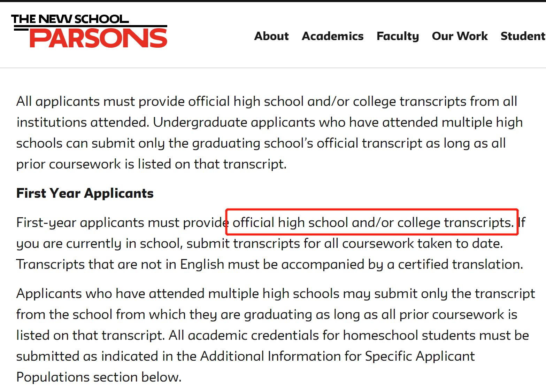Click "Populations section below" text
The width and height of the screenshot is (546, 392).
(x=99, y=377)
